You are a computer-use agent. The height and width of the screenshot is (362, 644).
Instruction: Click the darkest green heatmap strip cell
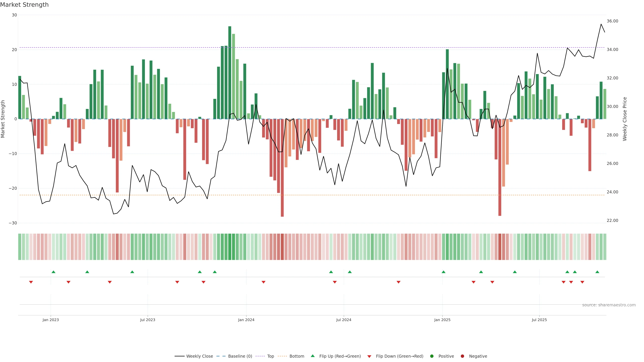(229, 247)
